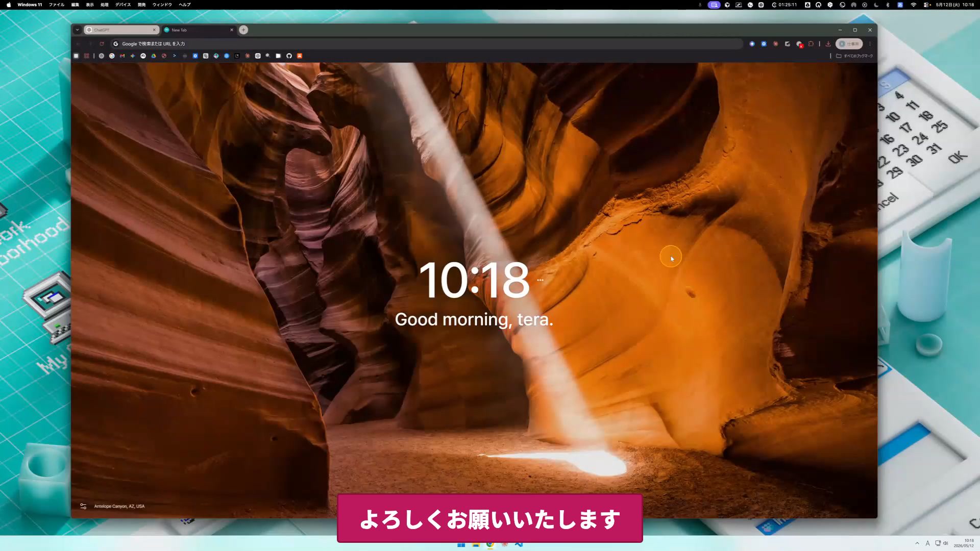Click the taskbar date and time 2026/05/12
The height and width of the screenshot is (551, 980).
click(964, 543)
